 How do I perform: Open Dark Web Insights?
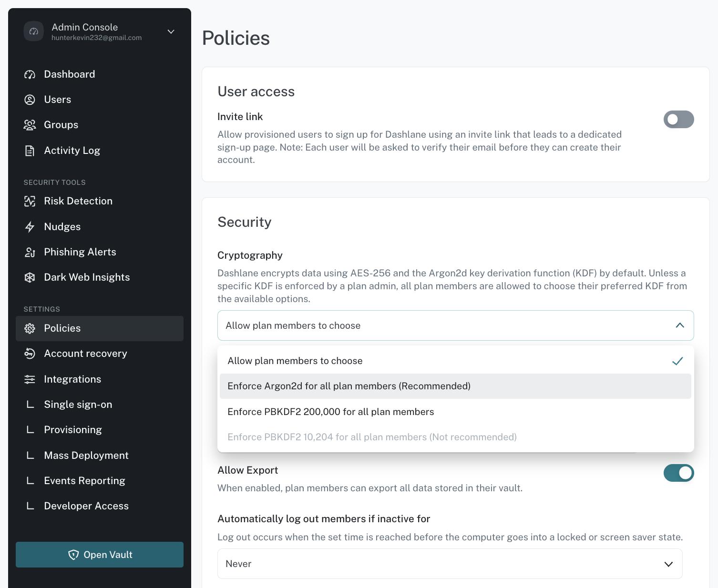tap(100, 277)
